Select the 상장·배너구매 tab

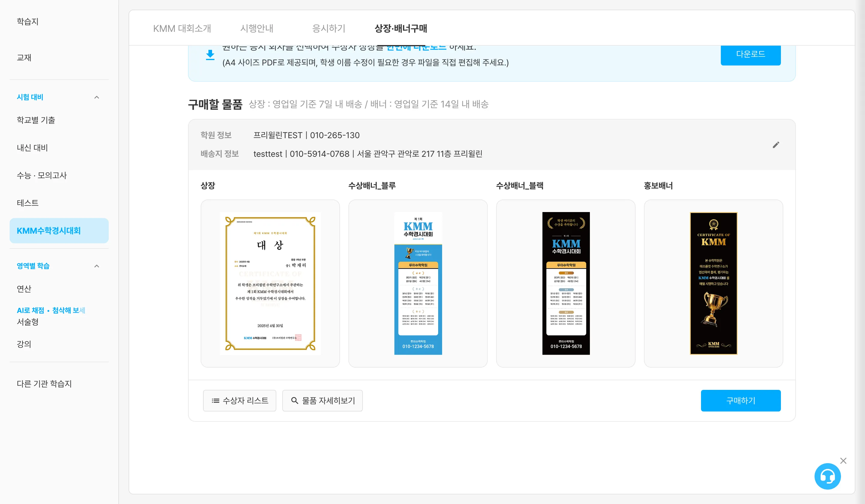tap(401, 28)
